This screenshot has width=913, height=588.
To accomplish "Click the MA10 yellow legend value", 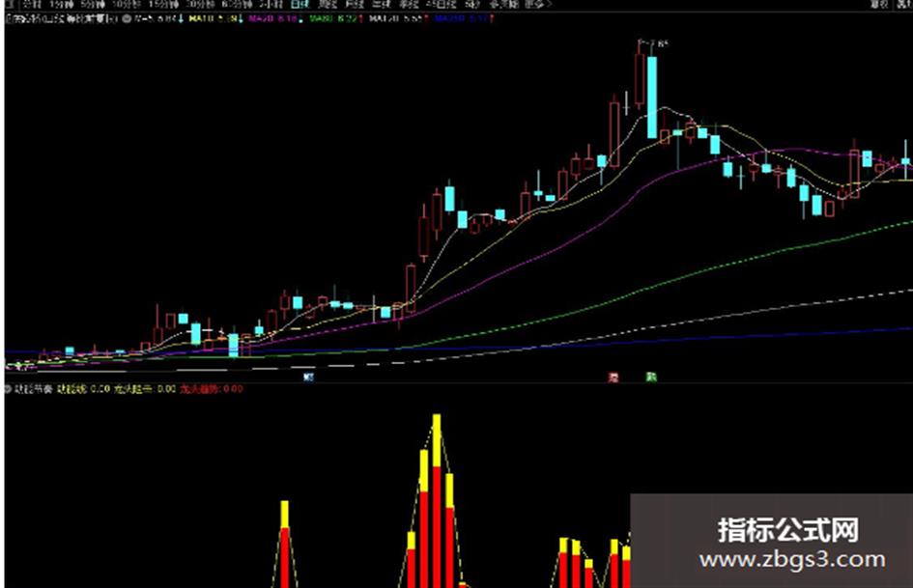I will (x=212, y=18).
